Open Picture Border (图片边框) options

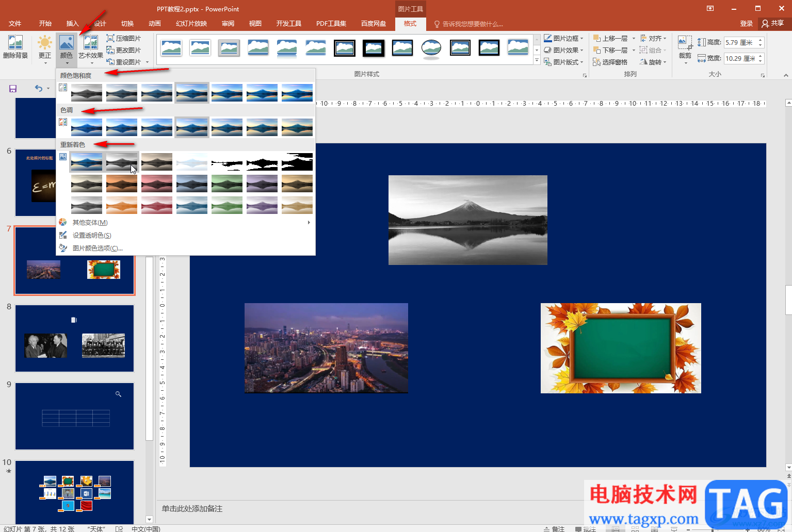pyautogui.click(x=563, y=38)
